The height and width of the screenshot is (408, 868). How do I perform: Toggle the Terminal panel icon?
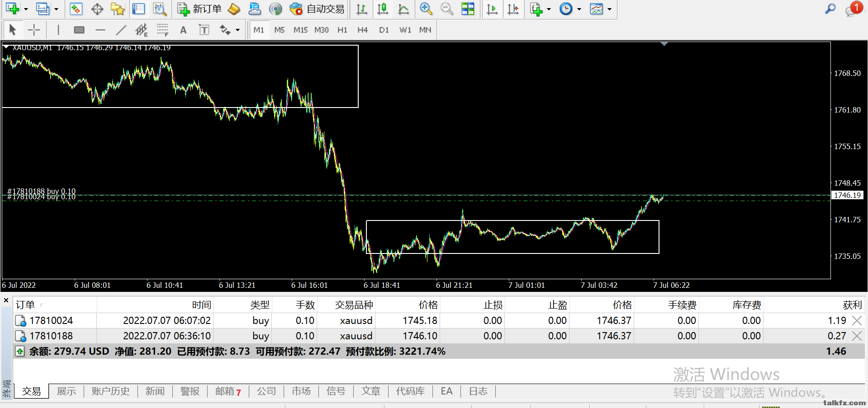(138, 9)
